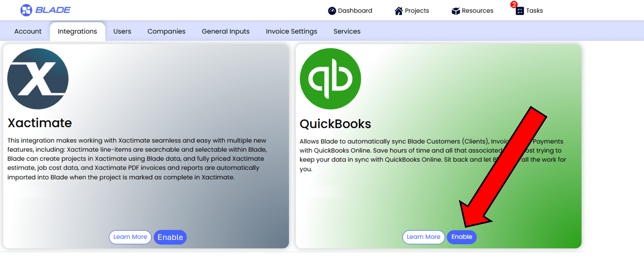The image size is (644, 257).
Task: Open the Invoice Settings tab
Action: (291, 31)
